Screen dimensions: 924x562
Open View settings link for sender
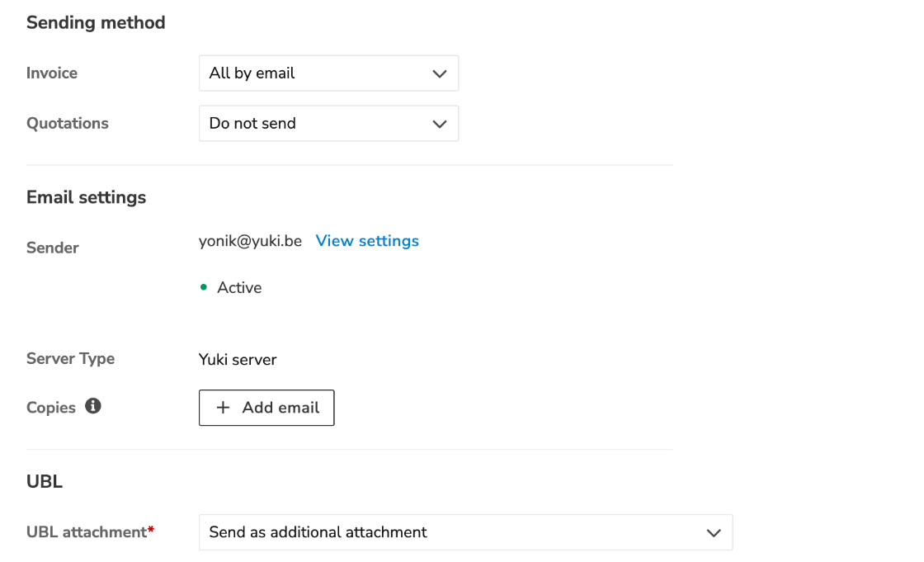click(x=367, y=241)
